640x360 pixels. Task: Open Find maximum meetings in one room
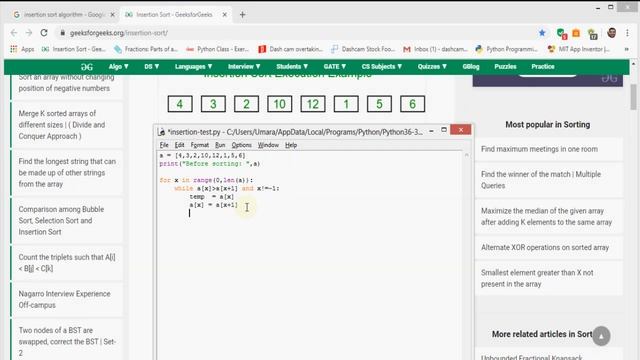point(539,149)
